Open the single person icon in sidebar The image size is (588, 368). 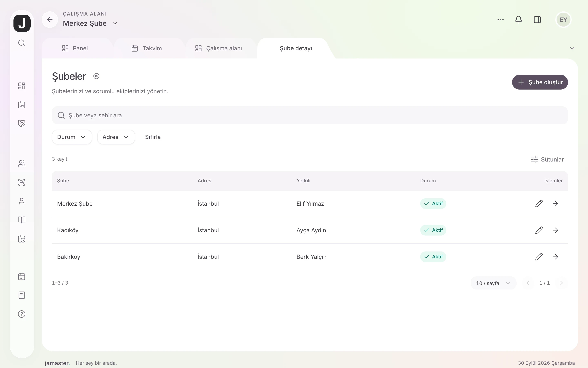point(22,201)
